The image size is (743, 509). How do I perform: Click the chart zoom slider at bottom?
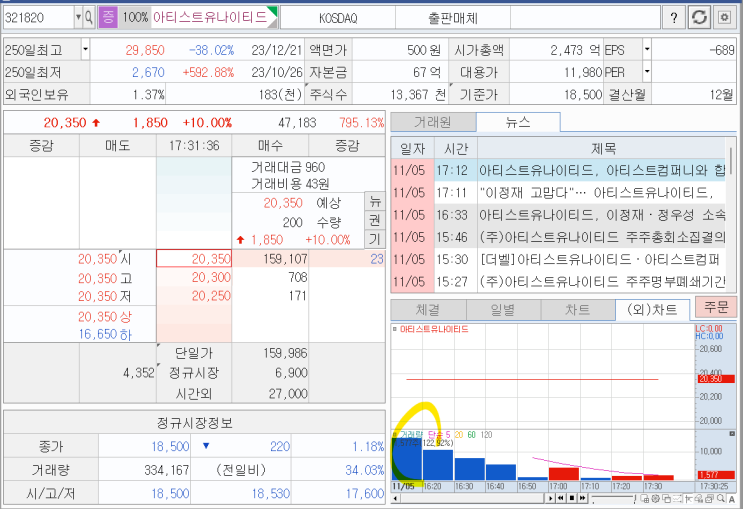(612, 498)
